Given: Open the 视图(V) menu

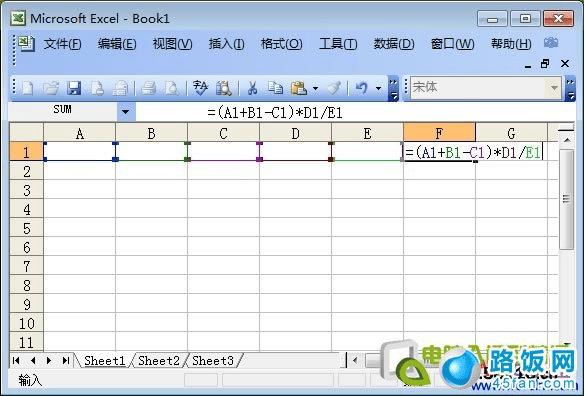Looking at the screenshot, I should (172, 44).
